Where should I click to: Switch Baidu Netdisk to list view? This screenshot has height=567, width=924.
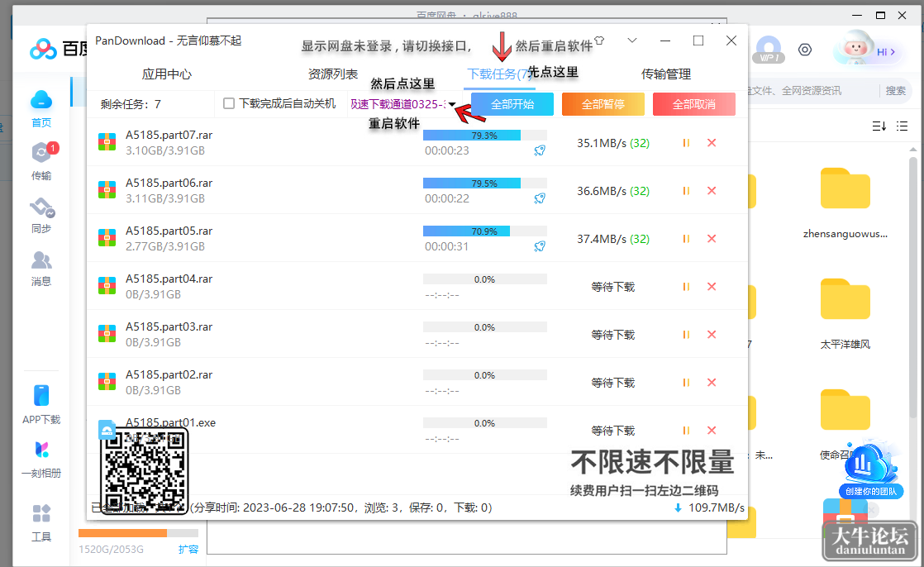tap(903, 126)
